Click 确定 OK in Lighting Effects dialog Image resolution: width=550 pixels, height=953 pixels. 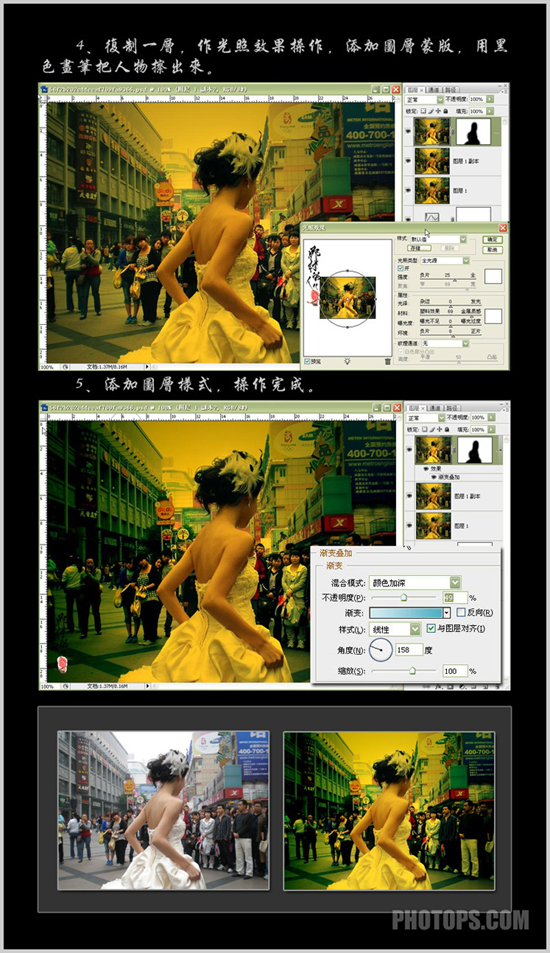492,239
